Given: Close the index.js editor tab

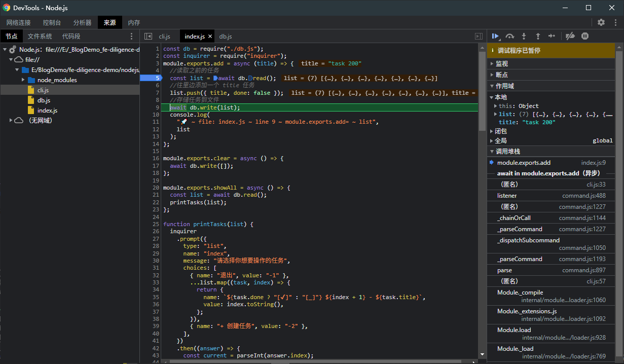Looking at the screenshot, I should coord(210,37).
